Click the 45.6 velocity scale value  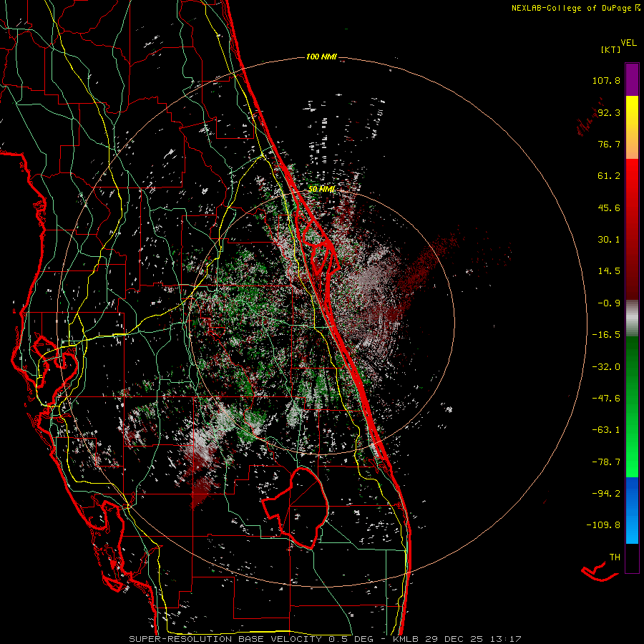point(609,208)
